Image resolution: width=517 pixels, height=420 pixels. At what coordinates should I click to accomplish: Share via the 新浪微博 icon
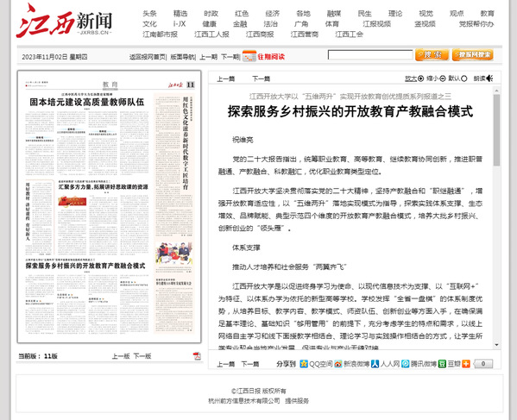[338, 364]
